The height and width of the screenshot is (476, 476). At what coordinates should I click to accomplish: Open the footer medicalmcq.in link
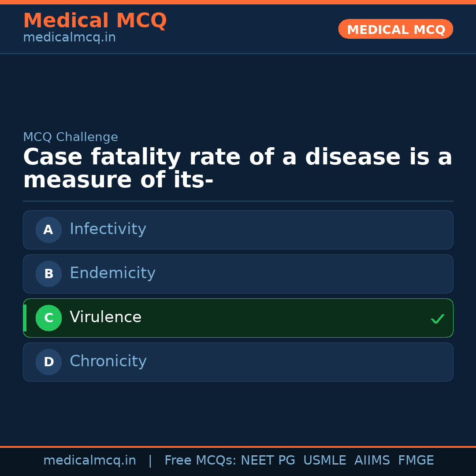[x=89, y=461]
